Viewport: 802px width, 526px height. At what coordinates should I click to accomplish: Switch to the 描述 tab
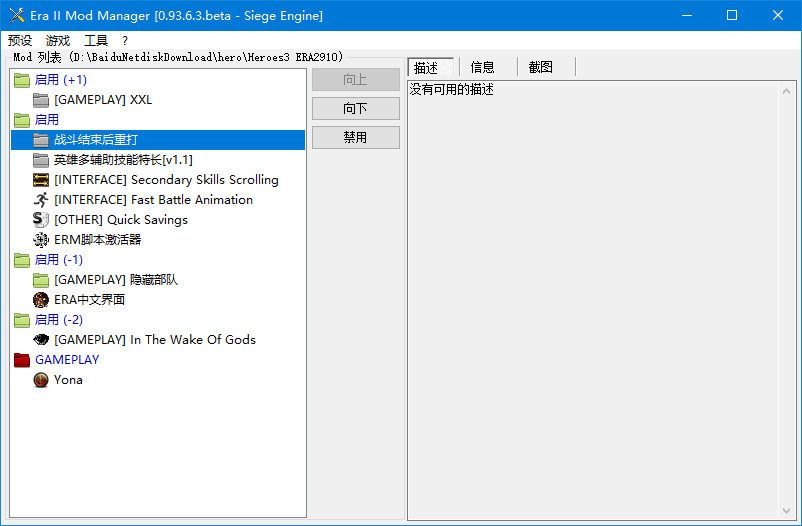[431, 67]
